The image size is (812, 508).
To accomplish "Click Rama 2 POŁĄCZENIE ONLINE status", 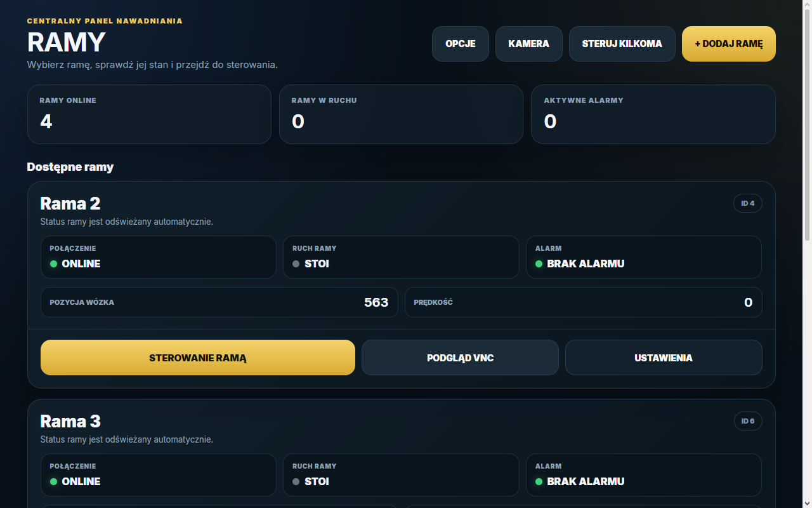I will (159, 257).
